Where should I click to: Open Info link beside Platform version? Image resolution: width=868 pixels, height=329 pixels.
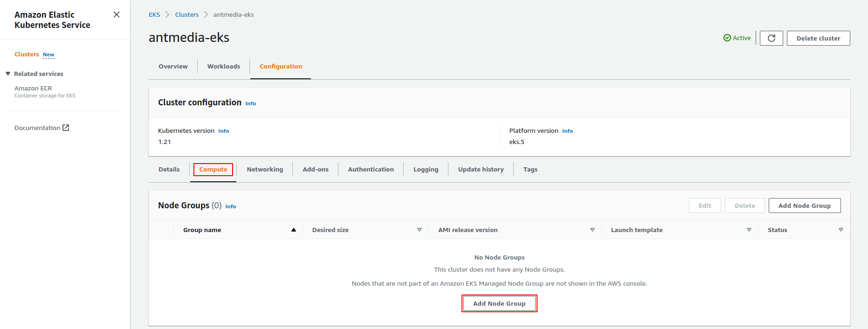567,131
